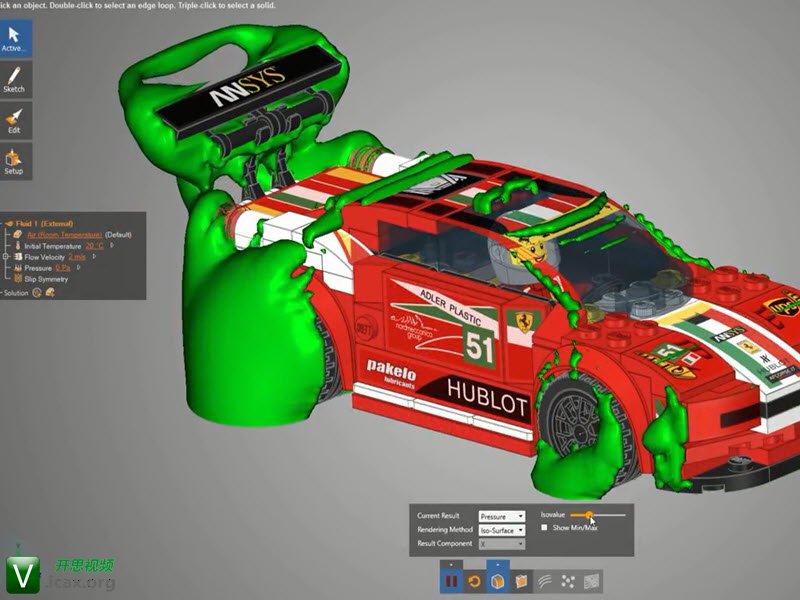The image size is (800, 600).
Task: Select the Slip Symmetry tree item
Action: point(46,279)
